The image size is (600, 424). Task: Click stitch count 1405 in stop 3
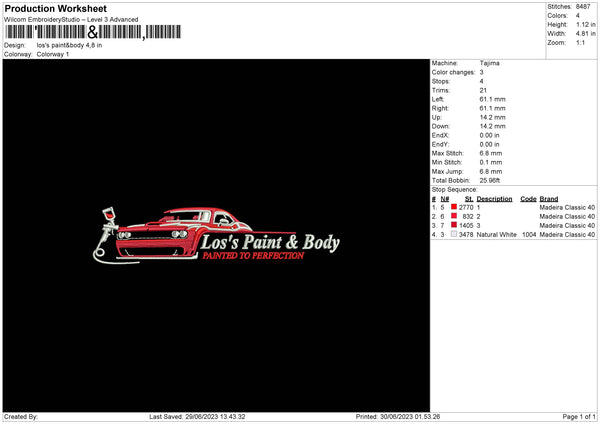click(x=466, y=226)
